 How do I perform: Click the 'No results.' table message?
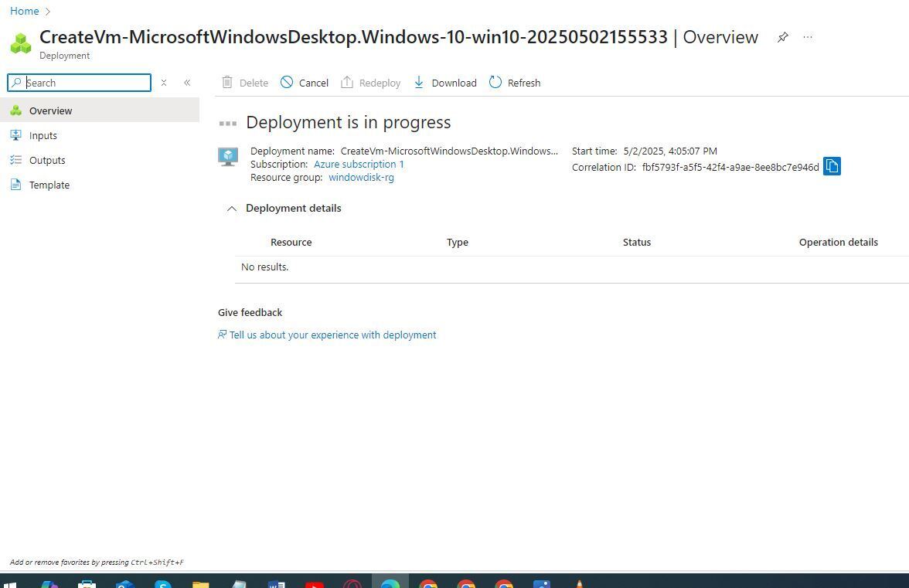coord(264,267)
